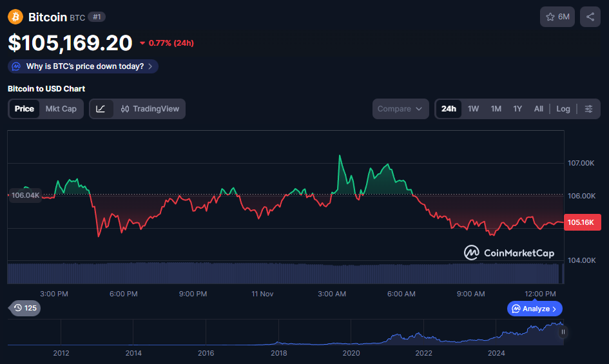This screenshot has width=609, height=364.
Task: Grab the range slider pause handle
Action: (563, 332)
